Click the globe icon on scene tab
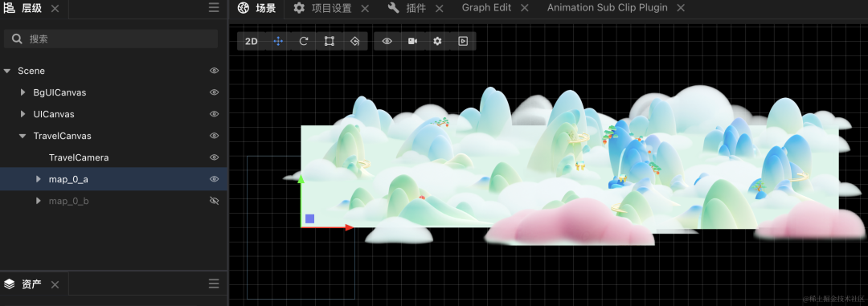 (243, 8)
